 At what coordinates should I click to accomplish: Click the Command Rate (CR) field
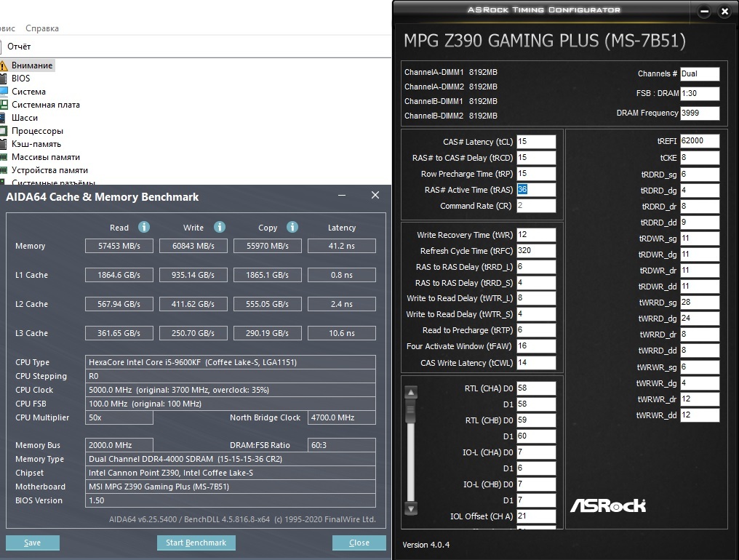(536, 206)
